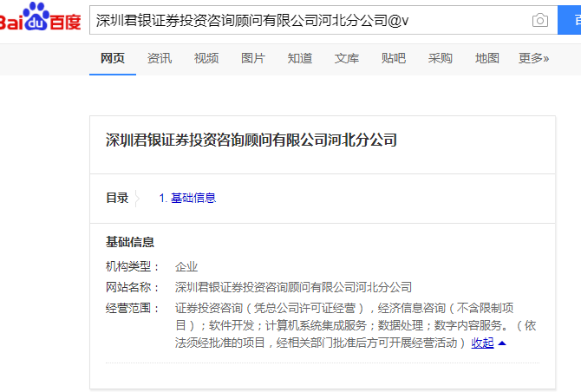581x392 pixels.
Task: Click the 网站名称 label
Action: click(132, 287)
